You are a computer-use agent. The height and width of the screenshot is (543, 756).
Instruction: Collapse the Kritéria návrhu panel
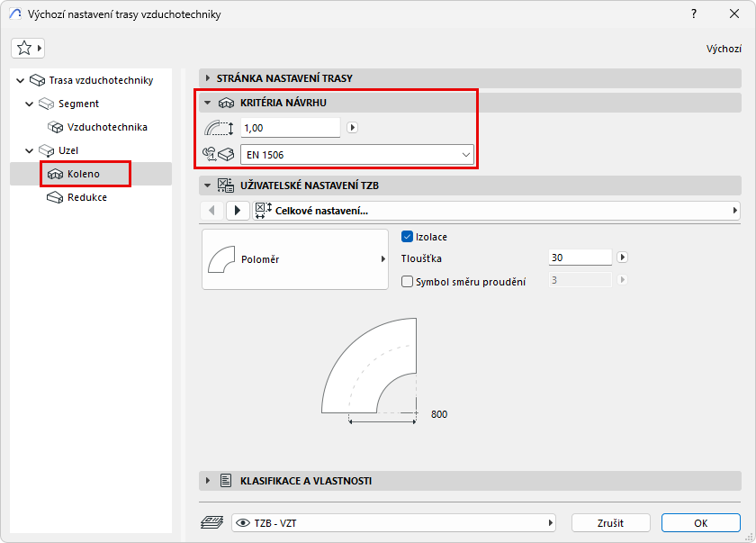pos(208,103)
